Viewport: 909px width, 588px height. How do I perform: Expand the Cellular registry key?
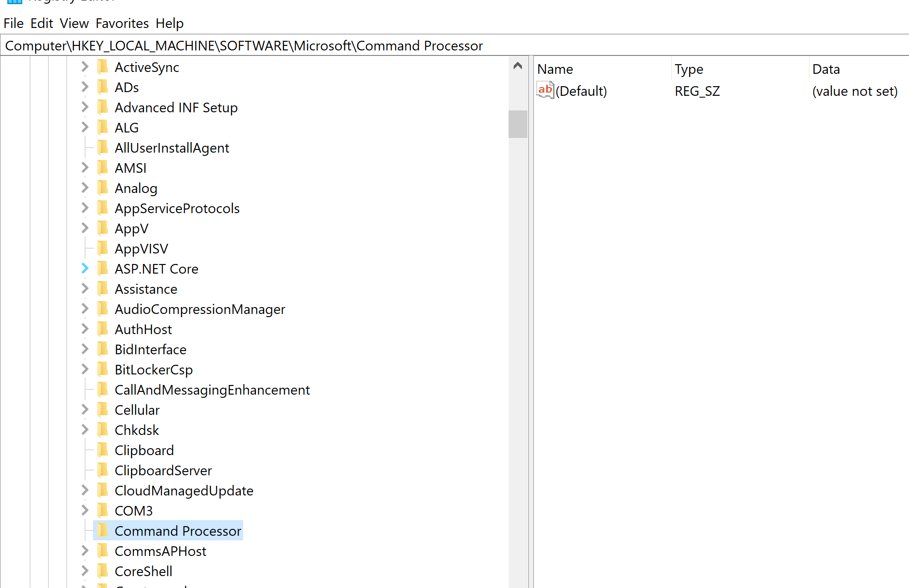[84, 409]
